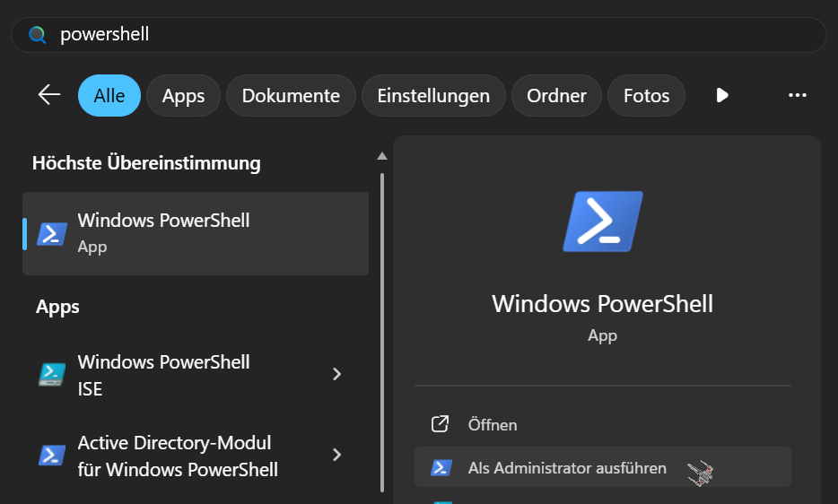
Task: Choose Als Administrator ausführen
Action: (x=602, y=467)
